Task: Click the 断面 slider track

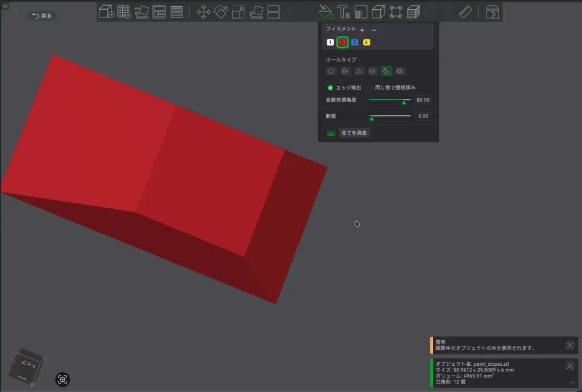Action: pyautogui.click(x=390, y=116)
